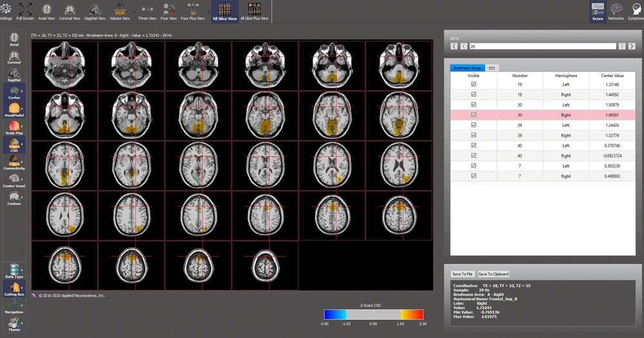Click the Full Screen icon
The width and height of the screenshot is (644, 338).
(x=26, y=10)
